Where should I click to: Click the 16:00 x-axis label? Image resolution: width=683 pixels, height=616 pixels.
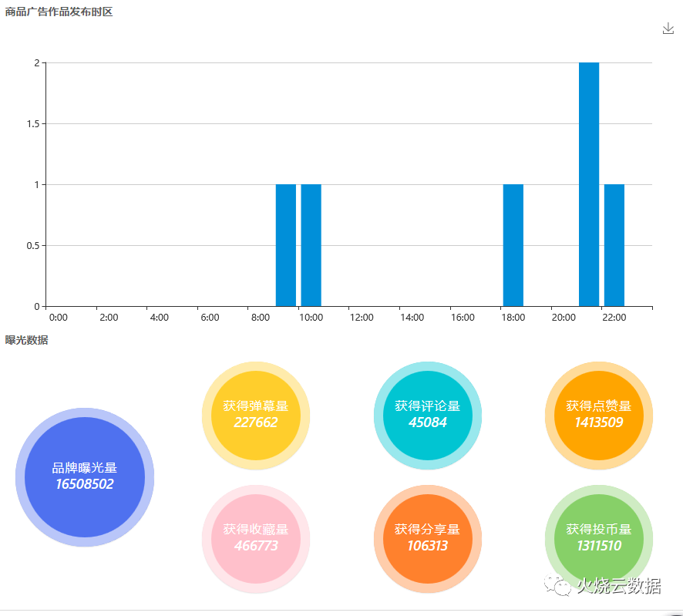(x=463, y=318)
